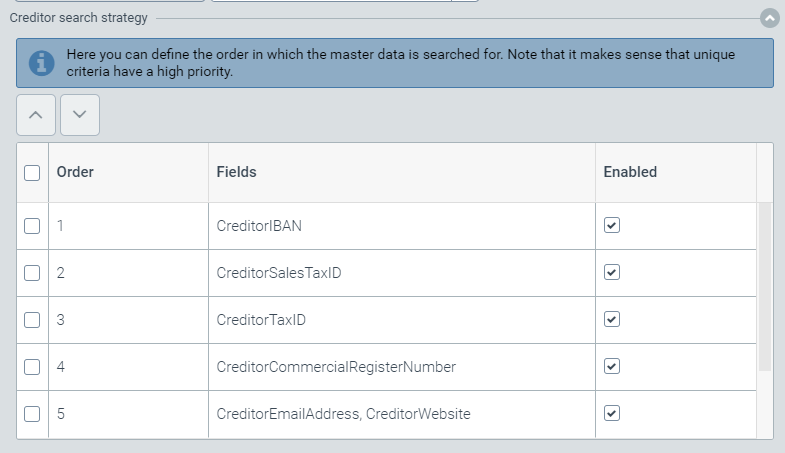The image size is (785, 453).
Task: Disable the CreditorSalesTaxID enabled checkbox
Action: [612, 272]
